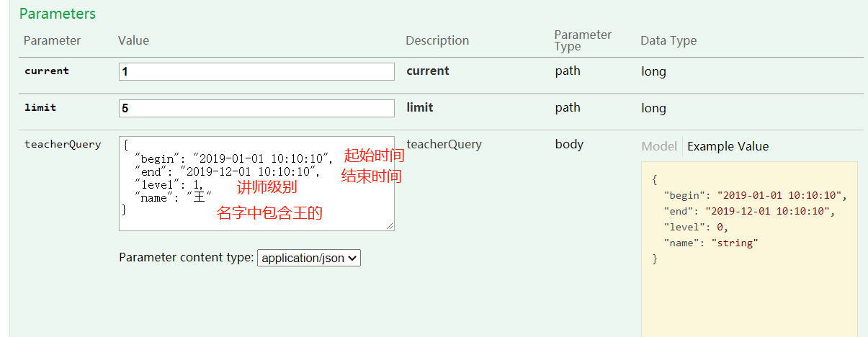This screenshot has height=337, width=868.
Task: Click the Value column header
Action: point(133,40)
